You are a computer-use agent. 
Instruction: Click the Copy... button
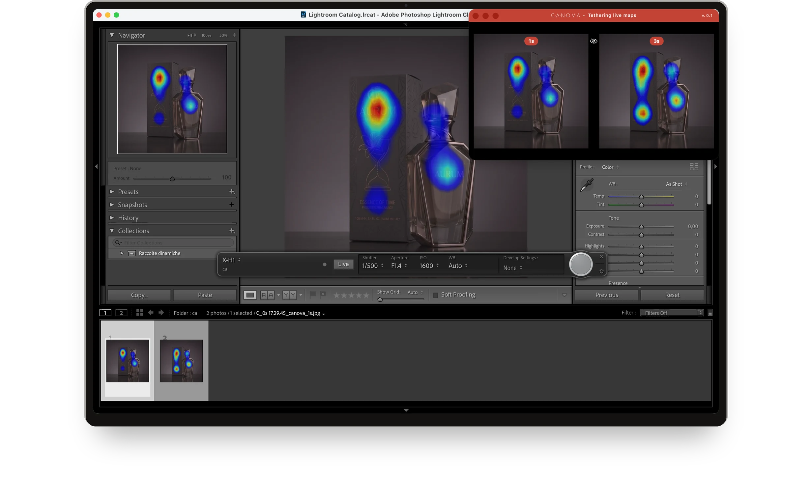coord(139,295)
